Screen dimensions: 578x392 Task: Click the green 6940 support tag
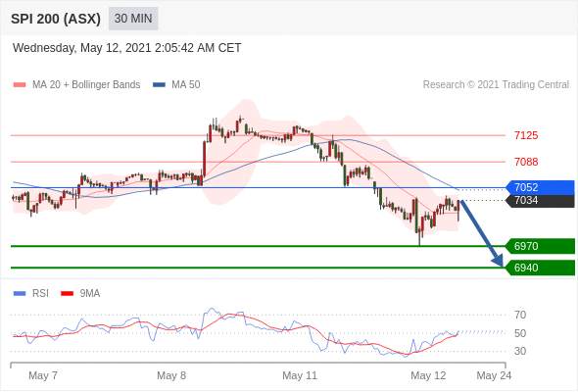point(540,268)
